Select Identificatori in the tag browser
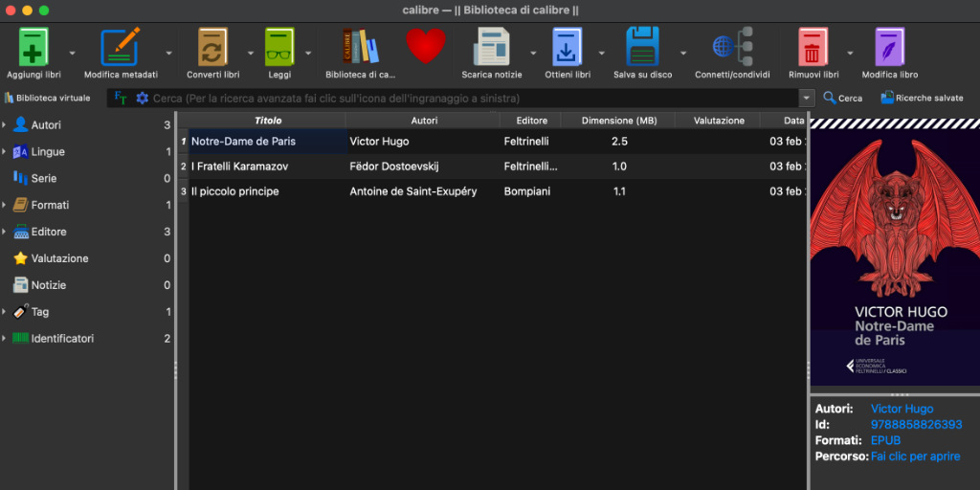The height and width of the screenshot is (490, 980). pyautogui.click(x=87, y=339)
